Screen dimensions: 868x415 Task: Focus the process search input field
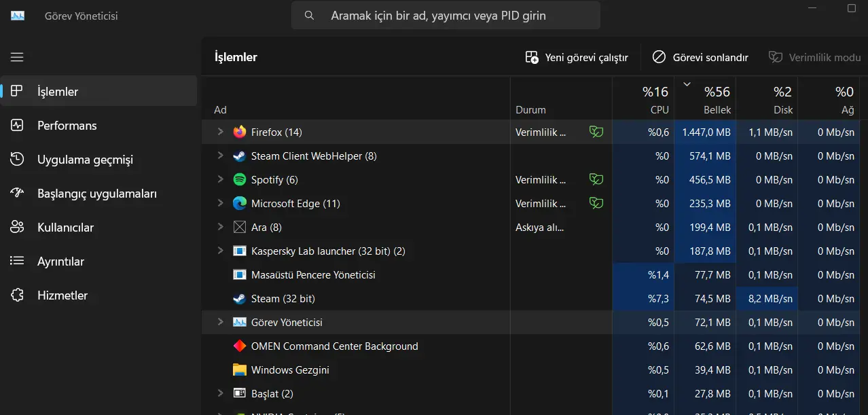coord(446,15)
